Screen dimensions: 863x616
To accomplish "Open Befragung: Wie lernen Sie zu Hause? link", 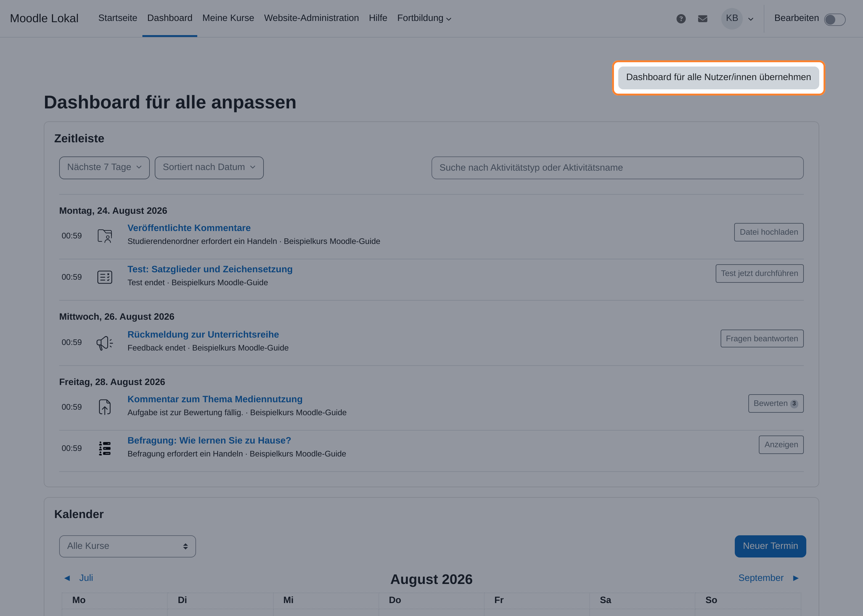I will point(209,441).
